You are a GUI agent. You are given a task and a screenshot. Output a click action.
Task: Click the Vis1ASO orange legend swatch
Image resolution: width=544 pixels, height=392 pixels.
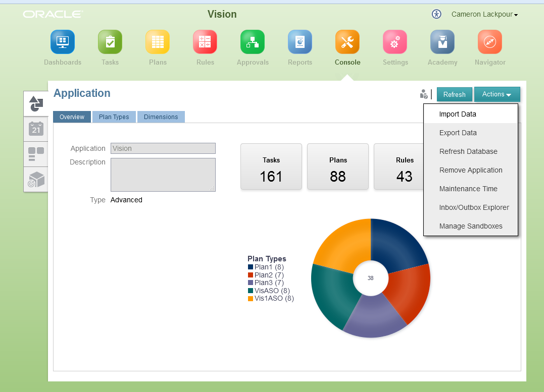tap(251, 299)
